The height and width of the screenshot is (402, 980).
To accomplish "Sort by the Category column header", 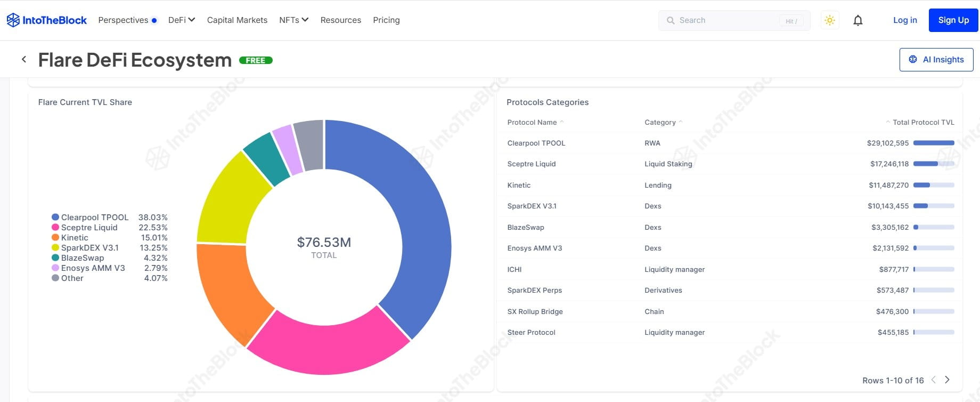I will coord(660,122).
